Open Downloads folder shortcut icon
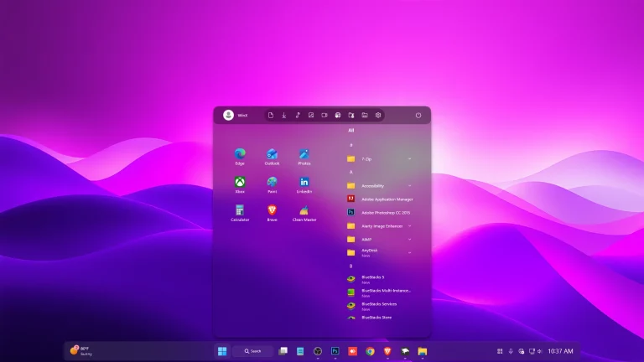Screen dimensions: 644x362 [283, 116]
